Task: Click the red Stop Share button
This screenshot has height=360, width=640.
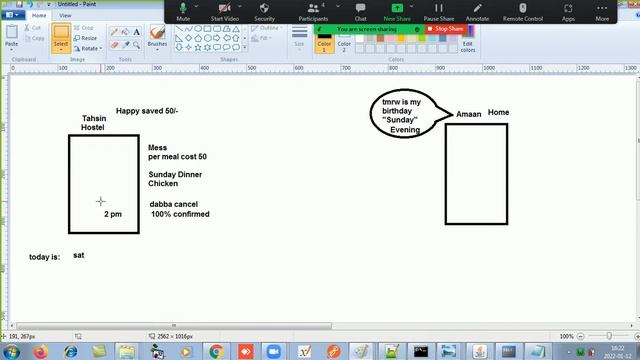Action: (x=446, y=29)
